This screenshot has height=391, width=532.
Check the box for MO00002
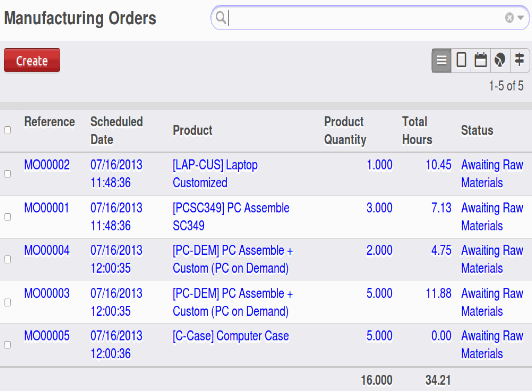tap(7, 174)
